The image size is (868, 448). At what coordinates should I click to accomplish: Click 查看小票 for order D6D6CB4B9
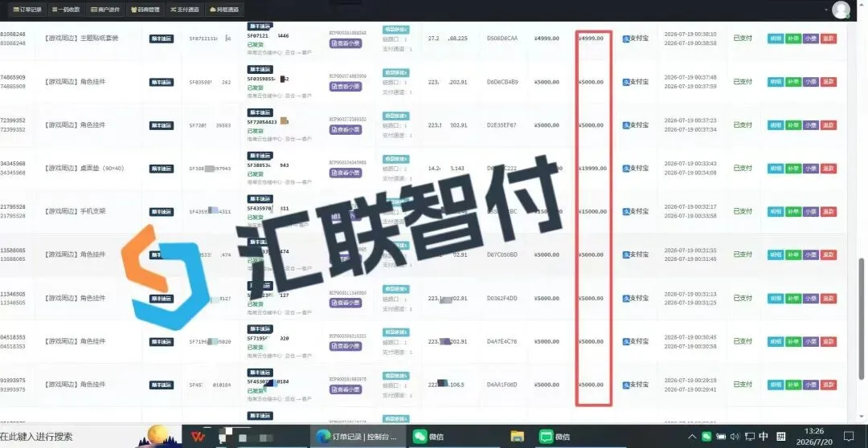(346, 86)
